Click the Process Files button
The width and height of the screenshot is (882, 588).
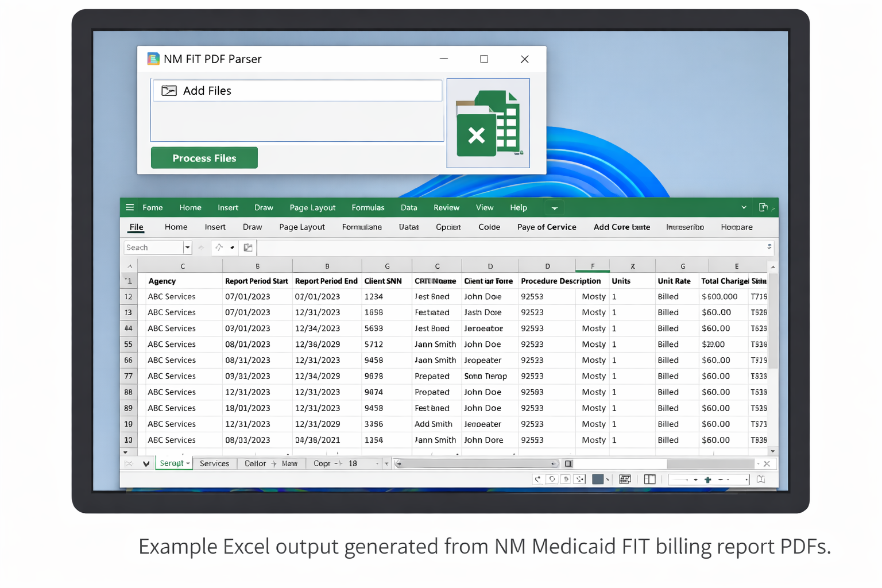pyautogui.click(x=204, y=157)
